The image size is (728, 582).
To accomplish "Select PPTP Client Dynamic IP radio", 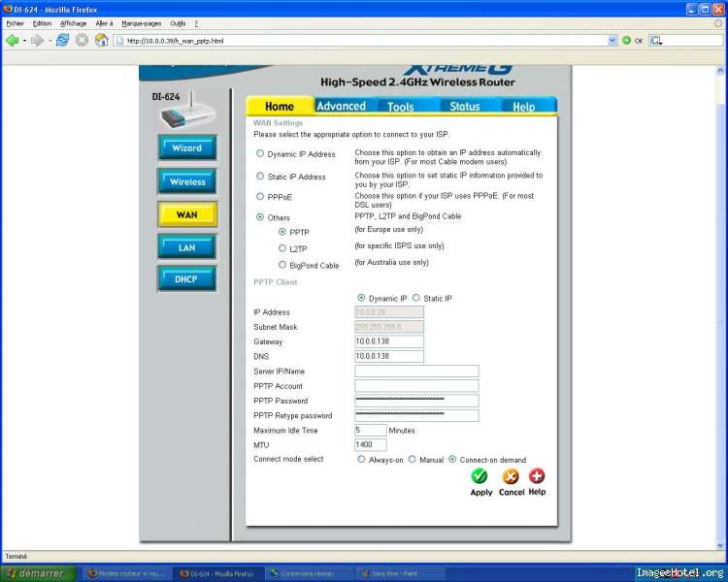I will [361, 298].
